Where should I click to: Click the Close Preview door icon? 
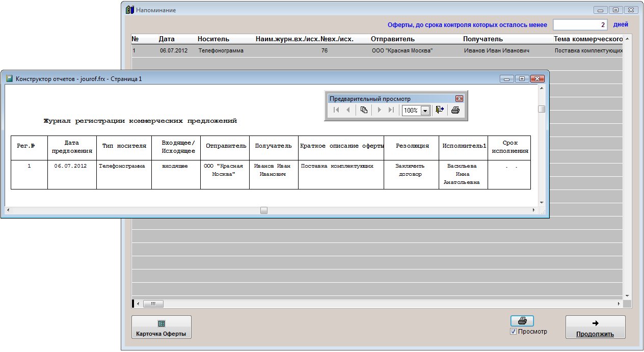point(440,110)
